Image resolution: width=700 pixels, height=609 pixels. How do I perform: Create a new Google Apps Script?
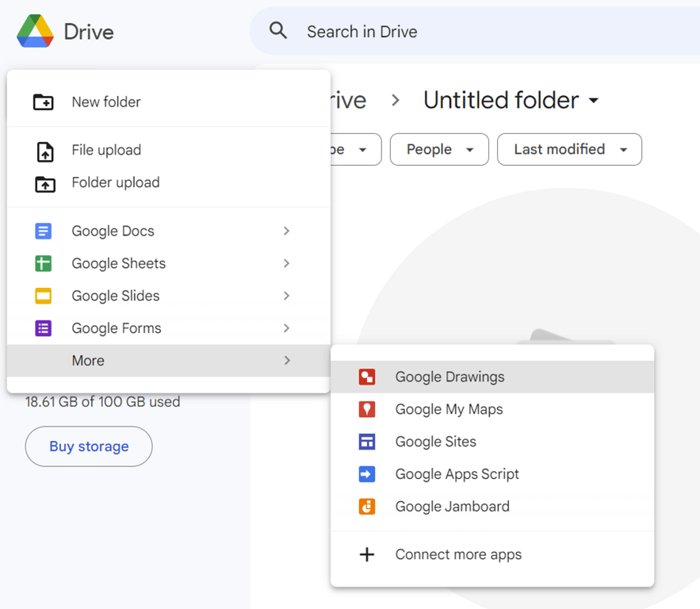[492, 474]
